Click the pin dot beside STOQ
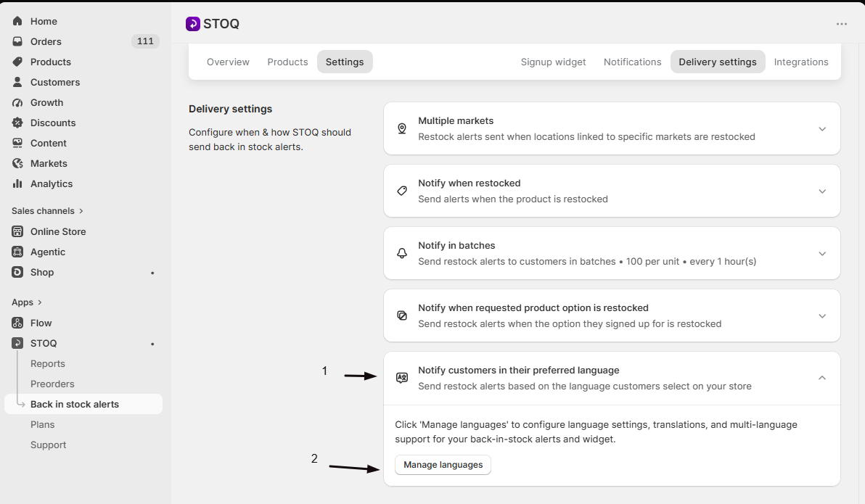Screen dimensions: 865x504 point(152,344)
